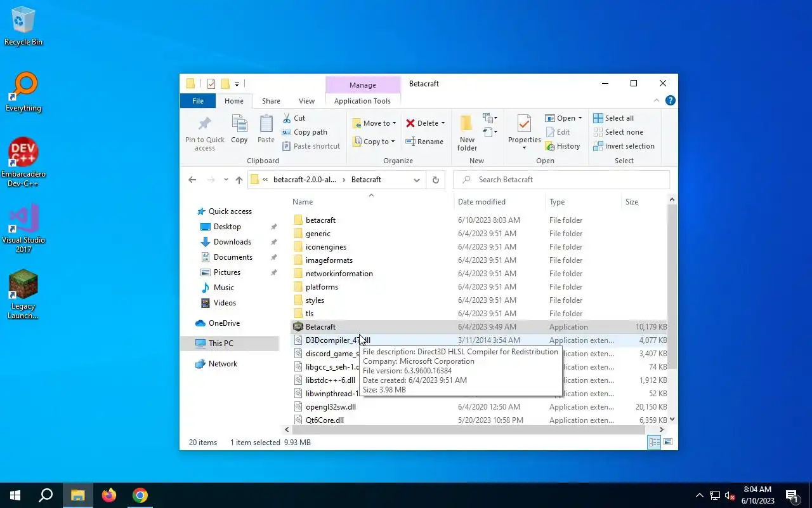This screenshot has width=812, height=508.
Task: Open Firefox from the taskbar
Action: (109, 495)
